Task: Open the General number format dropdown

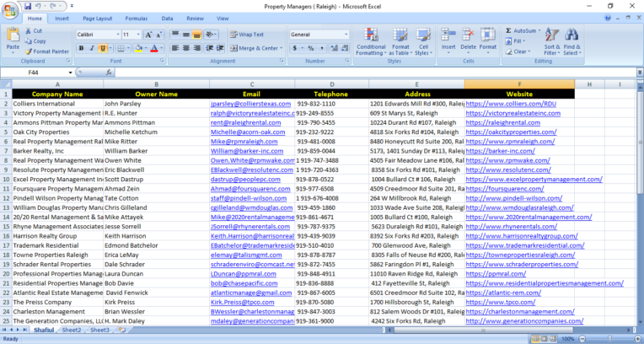Action: coord(346,35)
